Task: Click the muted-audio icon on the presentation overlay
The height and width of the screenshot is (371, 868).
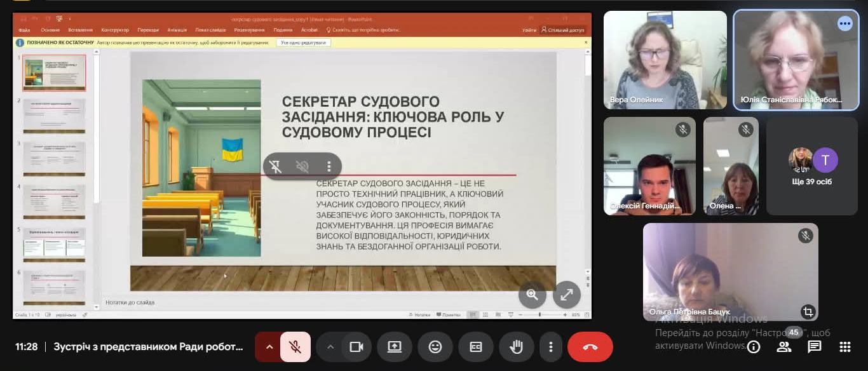Action: pos(302,166)
